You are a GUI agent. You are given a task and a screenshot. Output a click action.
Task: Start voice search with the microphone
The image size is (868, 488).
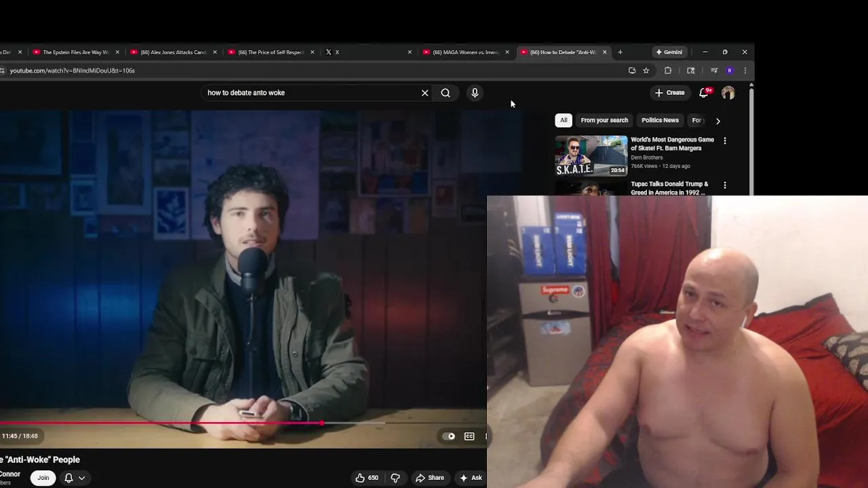[x=475, y=93]
